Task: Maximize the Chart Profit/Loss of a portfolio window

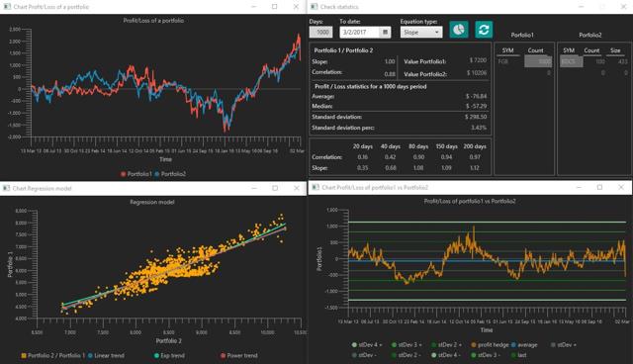Action: point(275,7)
